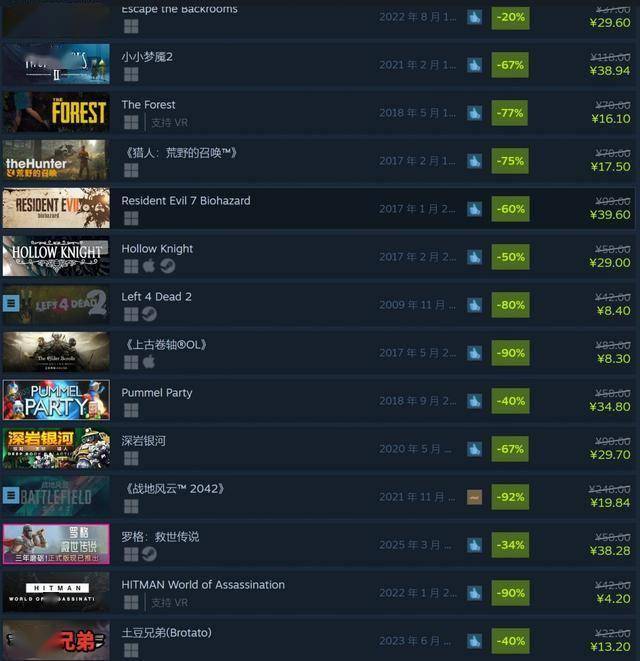This screenshot has width=640, height=661.
Task: Open the HITMAN World of Assassination title
Action: (203, 585)
